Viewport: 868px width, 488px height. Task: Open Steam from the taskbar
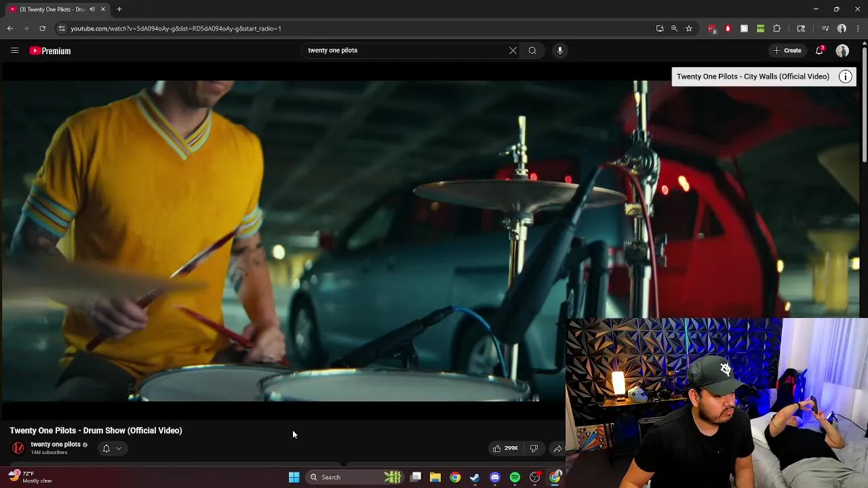coord(475,477)
